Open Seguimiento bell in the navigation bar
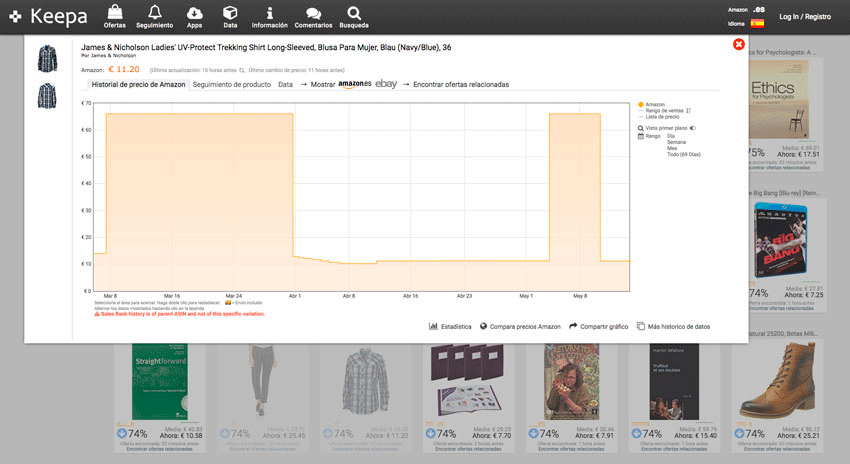Viewport: 850px width, 464px height. point(154,17)
